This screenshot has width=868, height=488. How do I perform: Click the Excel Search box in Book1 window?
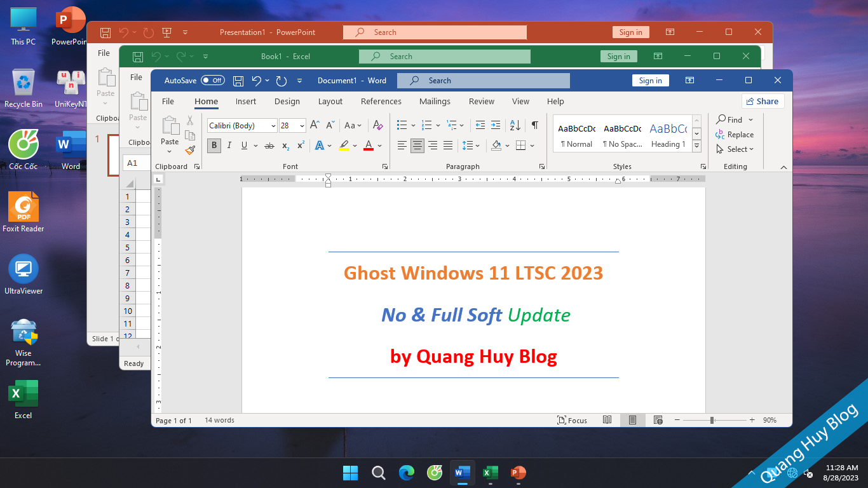pos(444,57)
